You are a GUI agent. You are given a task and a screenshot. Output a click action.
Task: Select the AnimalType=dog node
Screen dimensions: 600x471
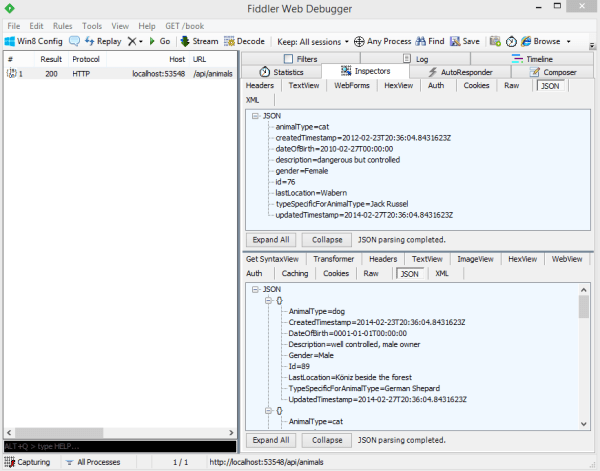(x=316, y=311)
